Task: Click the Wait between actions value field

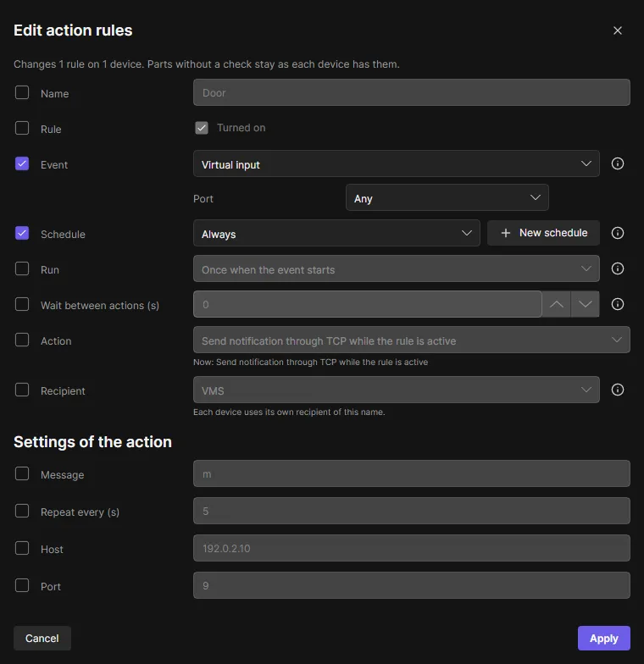Action: pos(368,304)
